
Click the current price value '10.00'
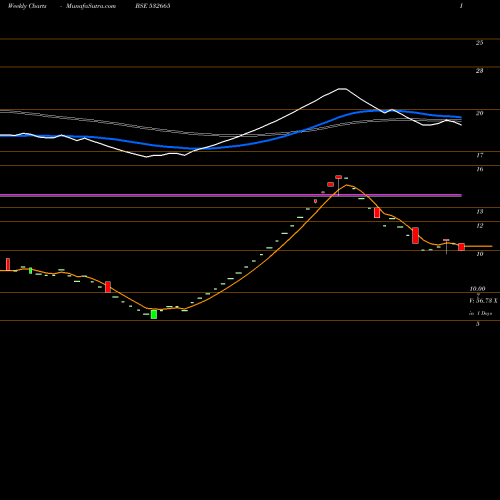click(x=477, y=289)
